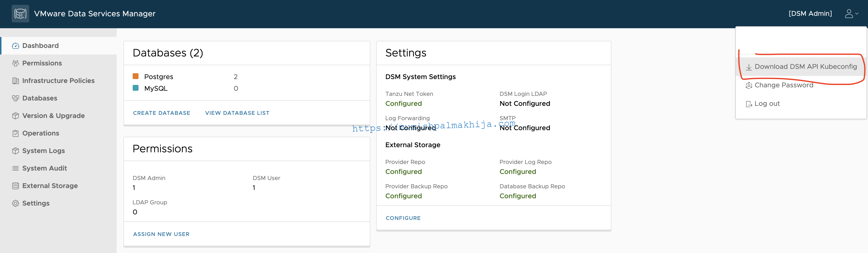868x253 pixels.
Task: Click ASSIGN NEW USER link
Action: 161,234
